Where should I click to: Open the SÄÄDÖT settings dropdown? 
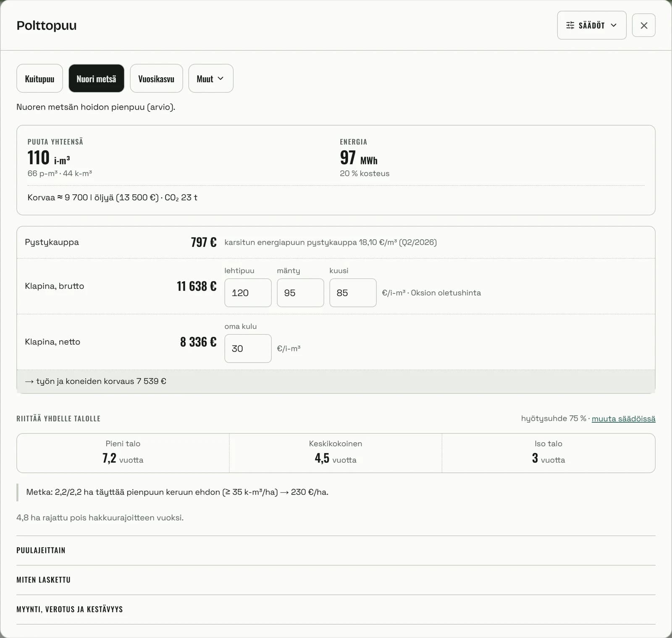click(x=591, y=25)
